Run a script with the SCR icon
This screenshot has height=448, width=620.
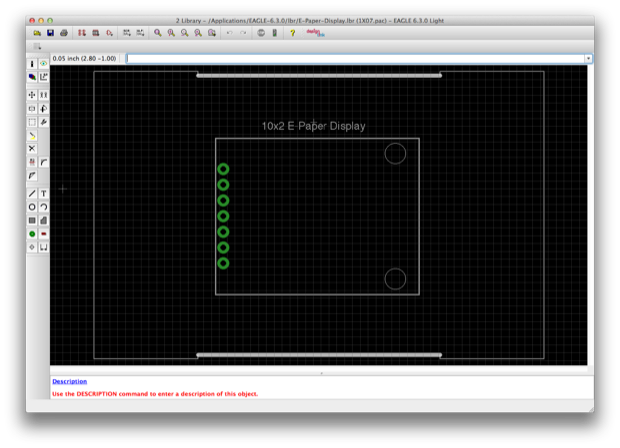(127, 33)
